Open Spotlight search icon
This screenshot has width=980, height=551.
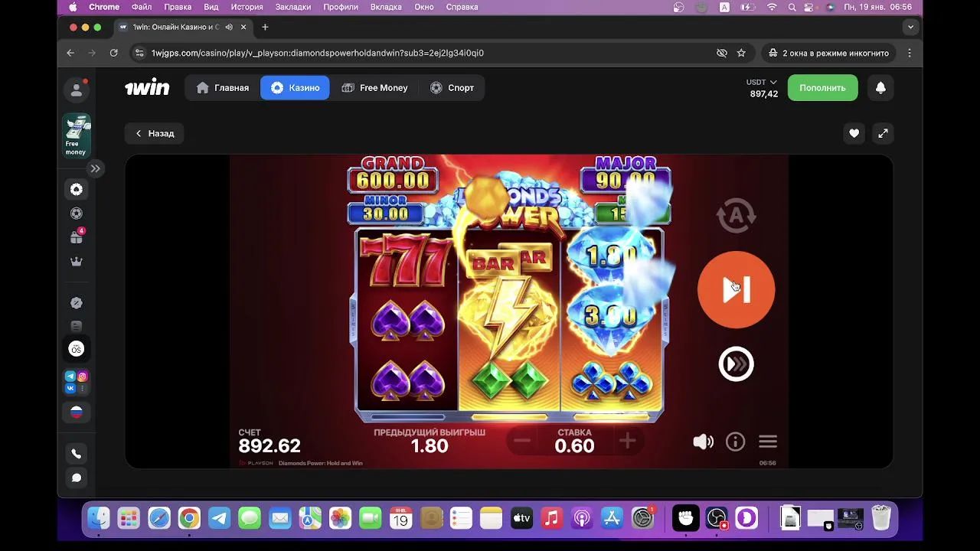[792, 7]
